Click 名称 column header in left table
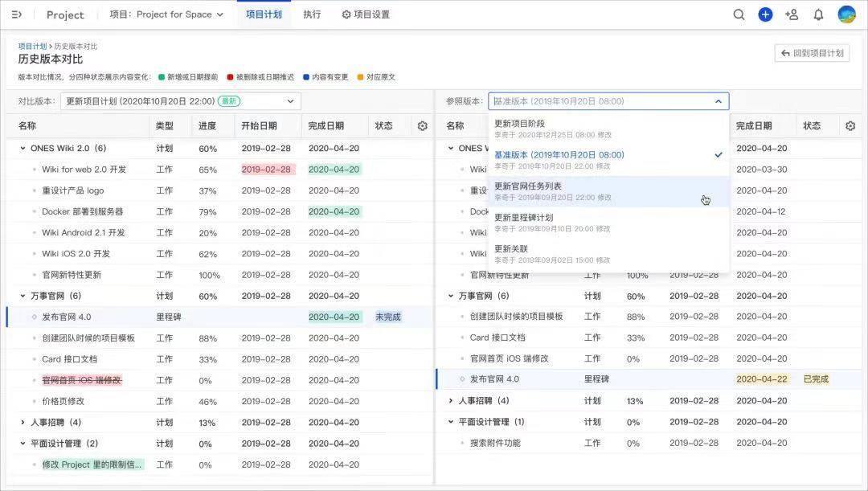 tap(27, 126)
